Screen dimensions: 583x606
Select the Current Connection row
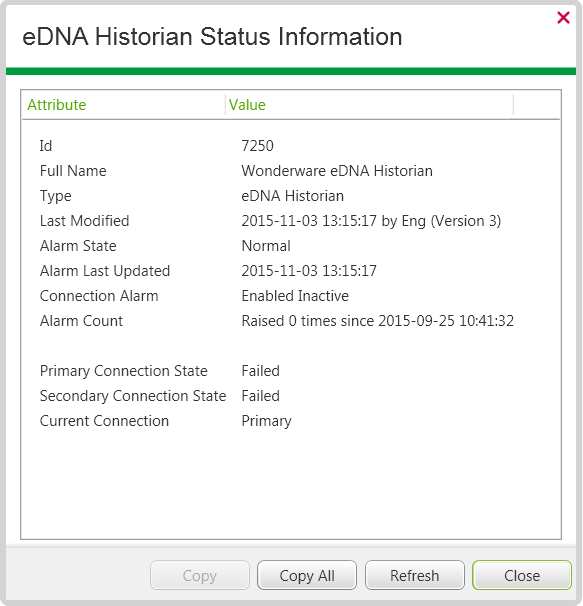click(291, 421)
